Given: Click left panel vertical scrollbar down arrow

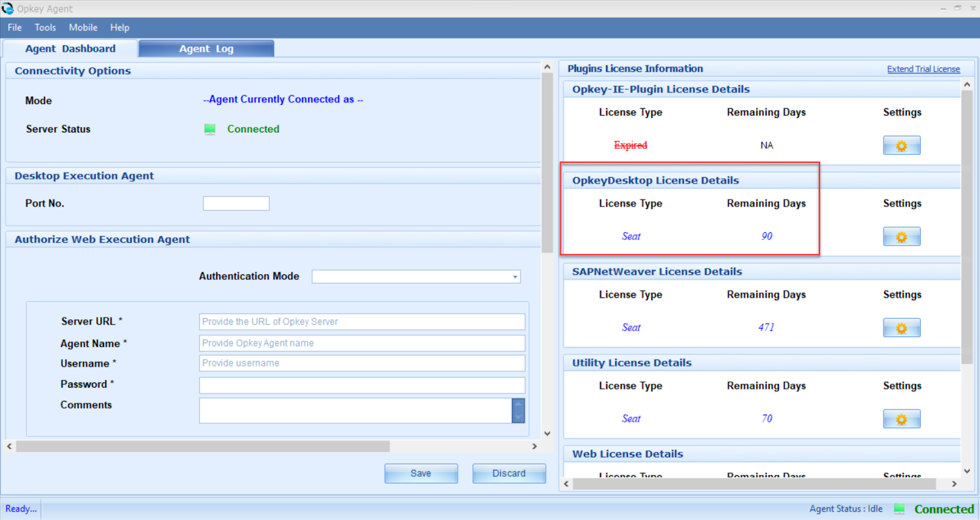Looking at the screenshot, I should coord(547,434).
